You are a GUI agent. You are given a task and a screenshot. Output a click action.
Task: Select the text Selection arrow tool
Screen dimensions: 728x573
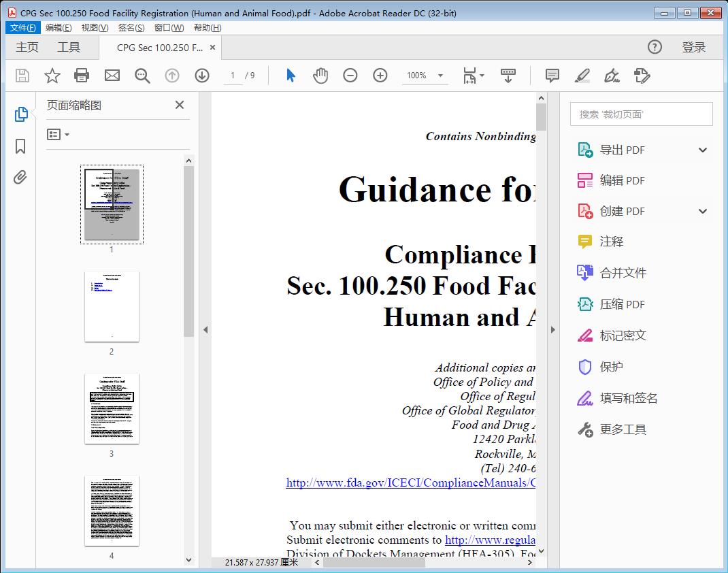289,76
